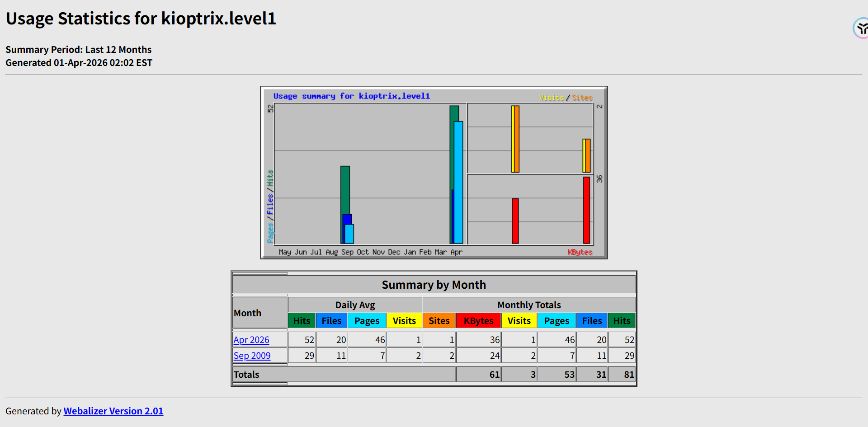Click the Monthly Totals group header
This screenshot has width=868, height=427.
(529, 305)
